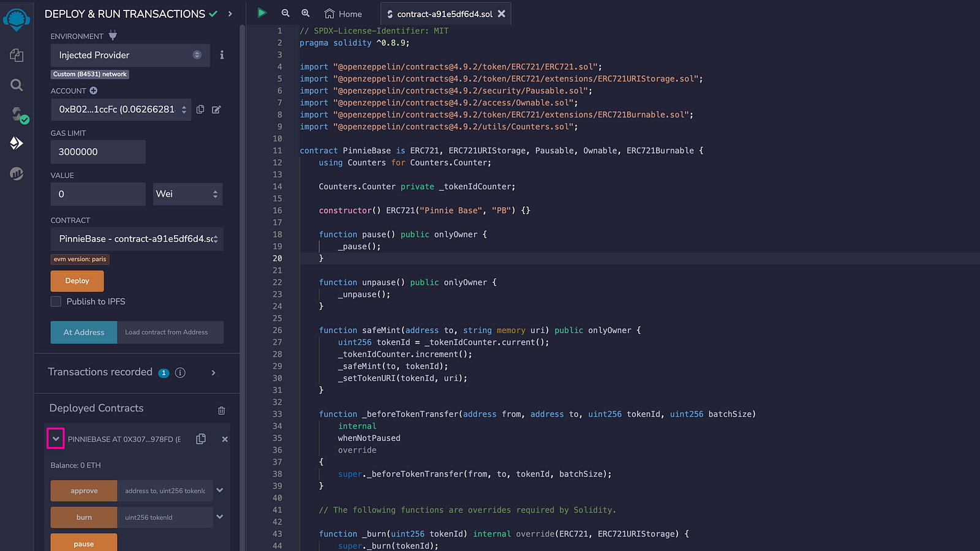Collapse the Deploy & Run panel arrow

(230, 13)
